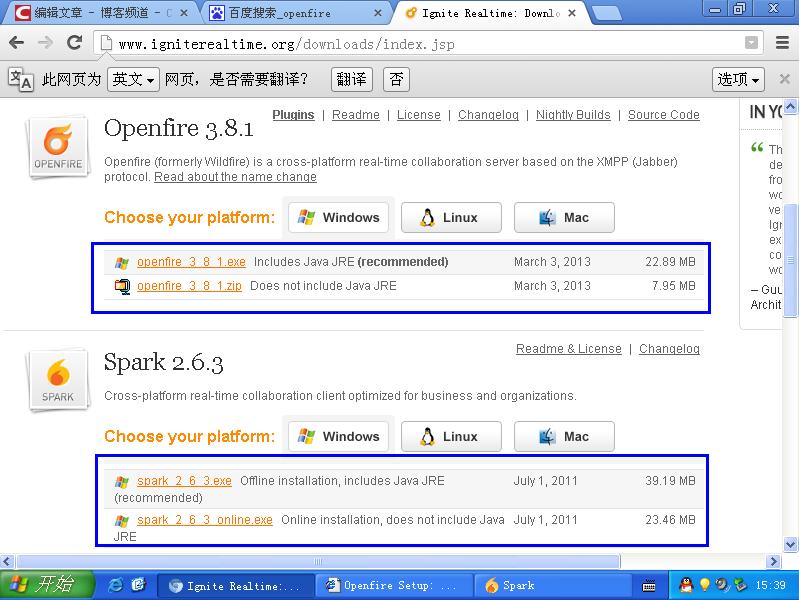Close the 百度搜索_openfire tab
799x600 pixels.
(x=378, y=13)
